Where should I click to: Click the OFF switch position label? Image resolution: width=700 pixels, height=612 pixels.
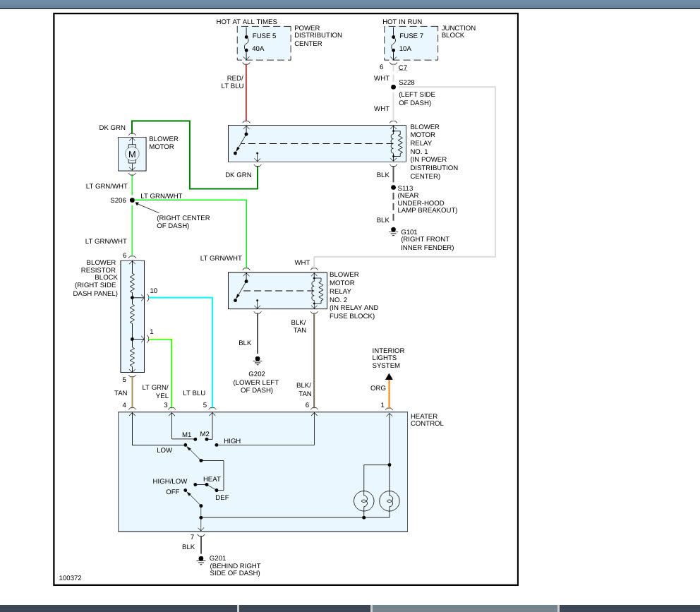pos(173,492)
